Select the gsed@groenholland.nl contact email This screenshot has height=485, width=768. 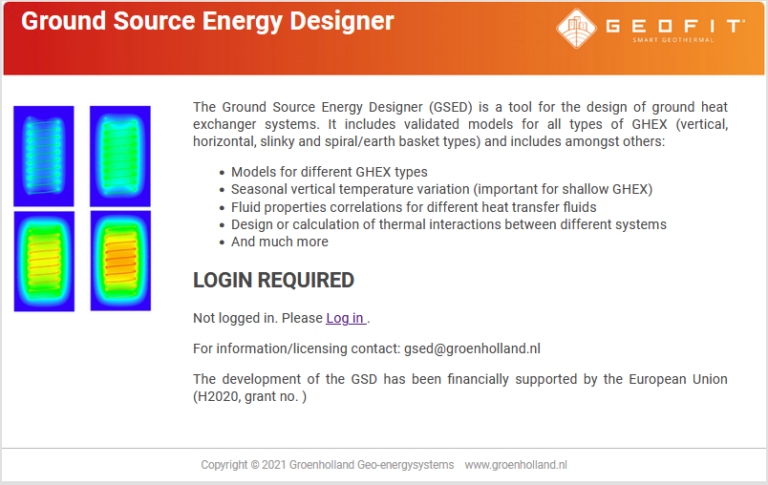(472, 349)
